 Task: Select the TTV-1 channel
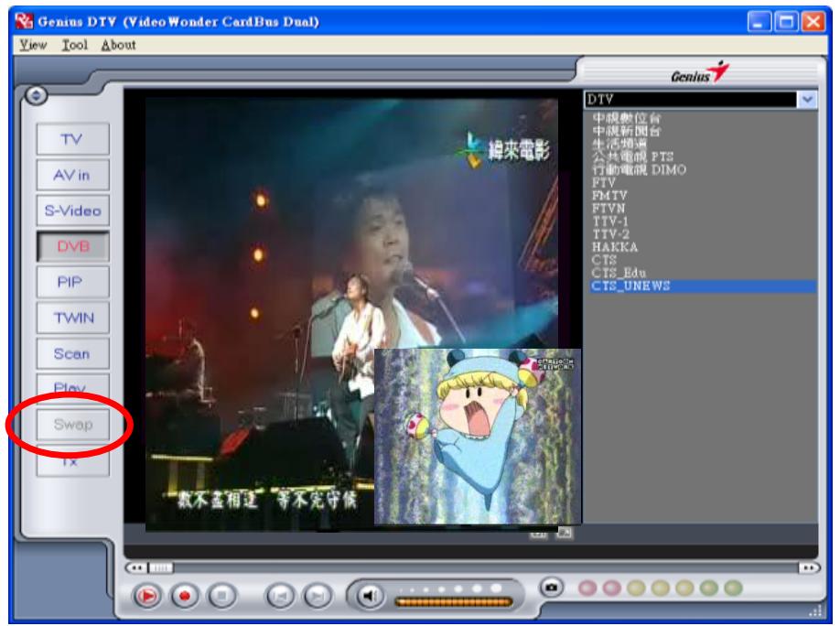(610, 221)
